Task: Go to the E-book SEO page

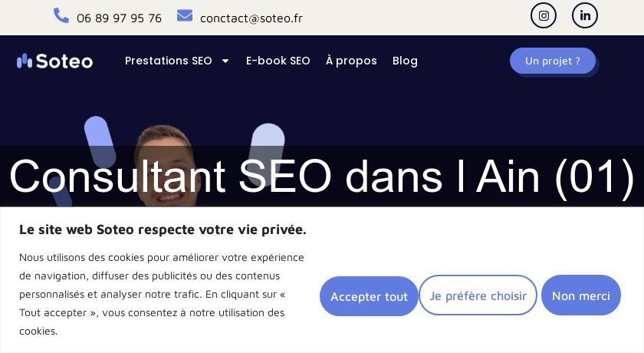Action: 278,61
